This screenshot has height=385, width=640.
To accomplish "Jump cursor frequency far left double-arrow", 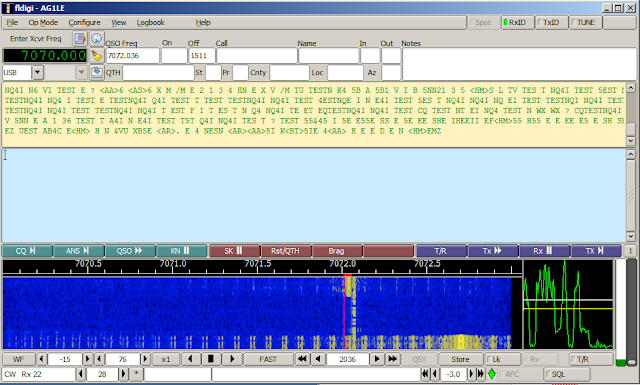I will [x=302, y=359].
